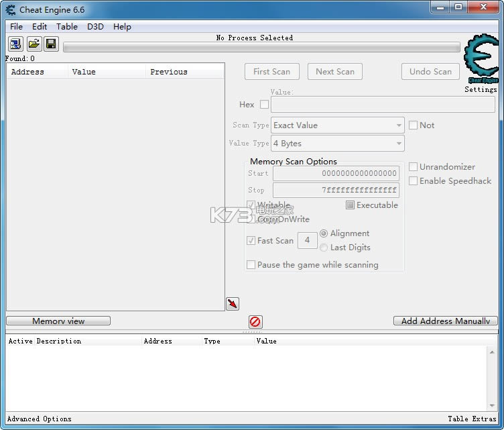This screenshot has width=504, height=430.
Task: Save table with the floppy disk icon
Action: (51, 44)
